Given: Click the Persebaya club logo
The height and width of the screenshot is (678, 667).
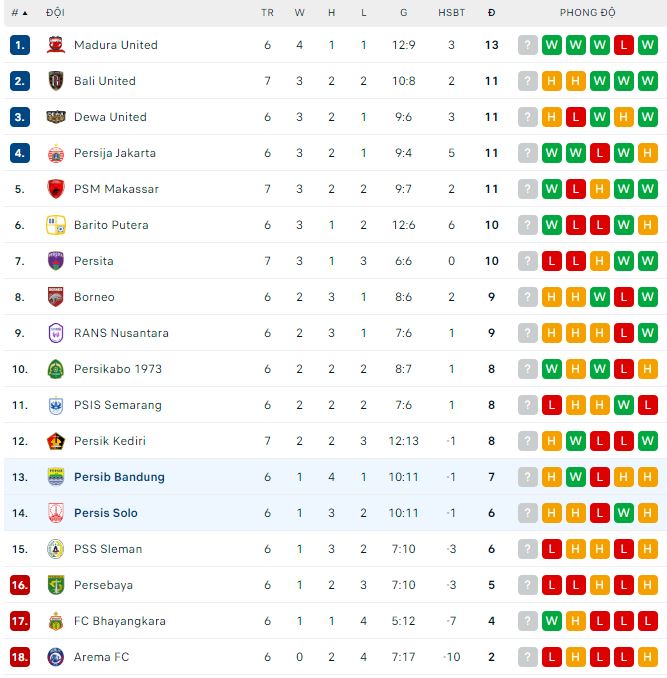Looking at the screenshot, I should coord(56,585).
